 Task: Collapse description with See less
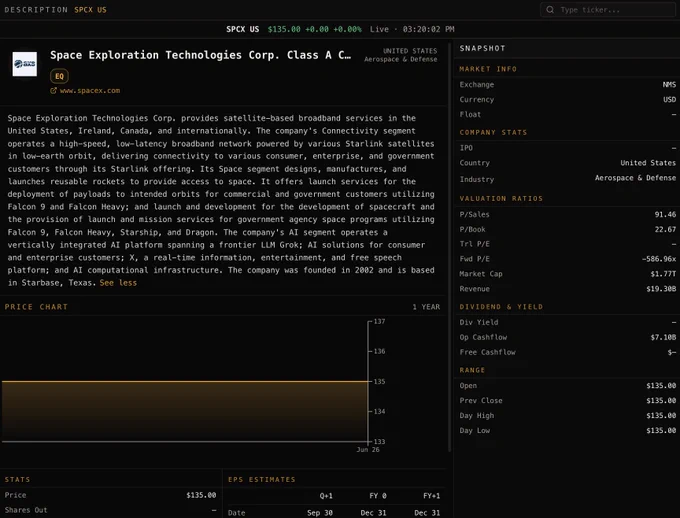click(x=118, y=283)
